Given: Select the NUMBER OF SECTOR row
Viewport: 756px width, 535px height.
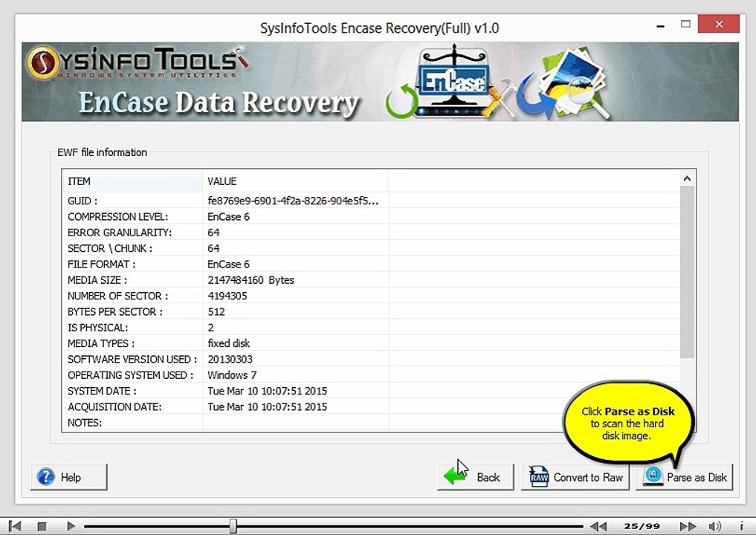Looking at the screenshot, I should coord(371,296).
